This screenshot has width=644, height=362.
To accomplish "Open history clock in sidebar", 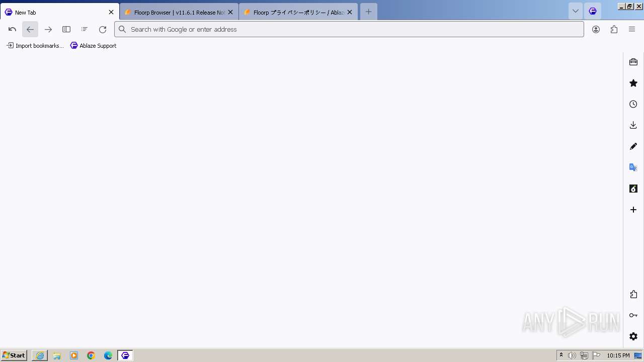I will (633, 104).
